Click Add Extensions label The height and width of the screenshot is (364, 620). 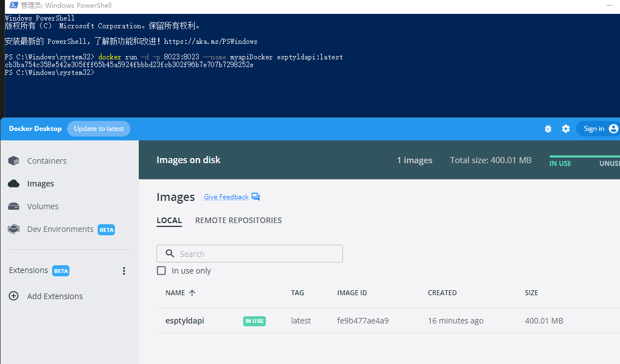[x=55, y=296]
